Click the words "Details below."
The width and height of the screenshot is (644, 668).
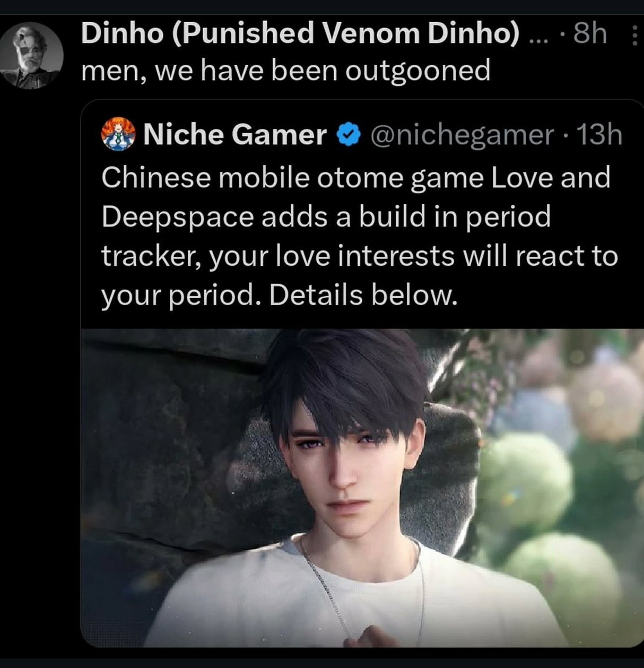tap(363, 295)
